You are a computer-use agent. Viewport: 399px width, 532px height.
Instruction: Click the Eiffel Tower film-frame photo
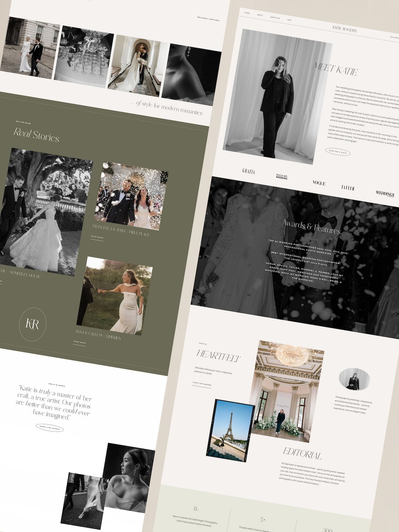click(x=230, y=431)
